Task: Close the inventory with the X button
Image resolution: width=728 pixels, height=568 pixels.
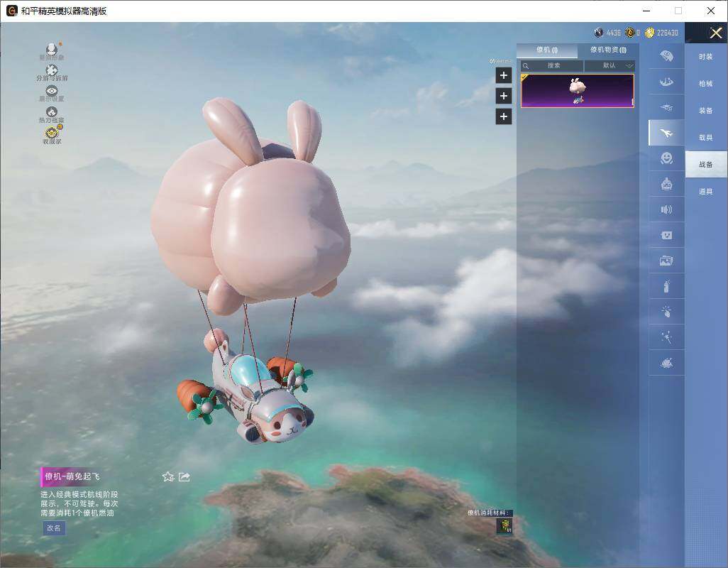Action: click(x=716, y=33)
